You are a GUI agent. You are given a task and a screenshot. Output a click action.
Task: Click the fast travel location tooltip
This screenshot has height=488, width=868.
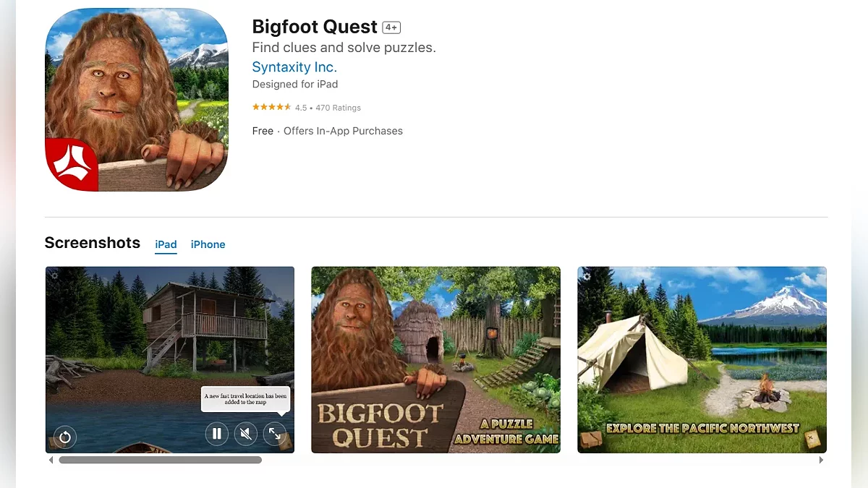tap(245, 400)
